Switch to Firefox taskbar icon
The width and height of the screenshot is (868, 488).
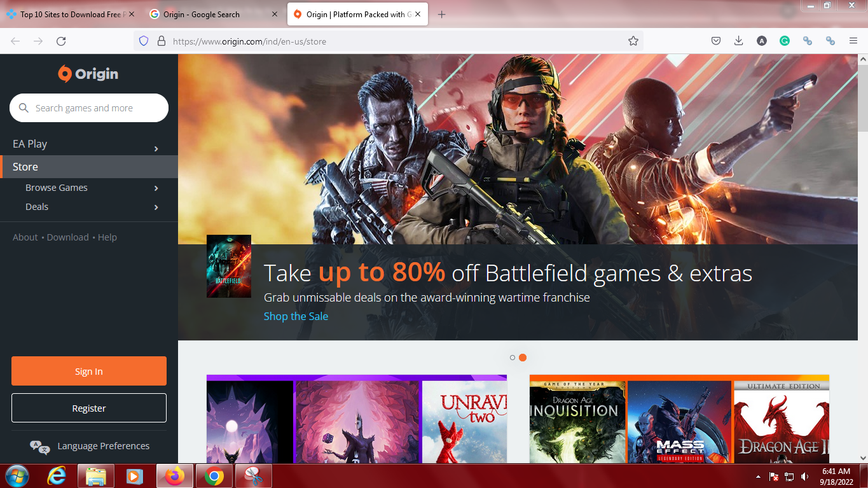(174, 476)
